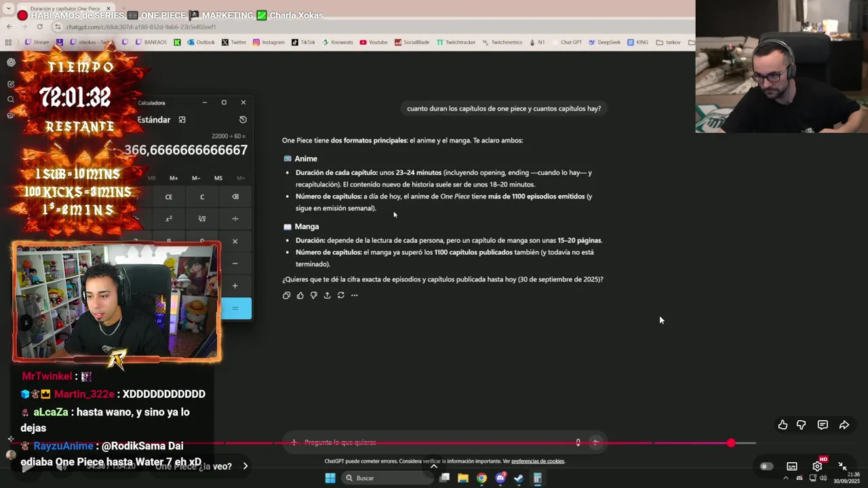Start new chat from ChatGPT sidebar
The height and width of the screenshot is (488, 868).
click(11, 84)
